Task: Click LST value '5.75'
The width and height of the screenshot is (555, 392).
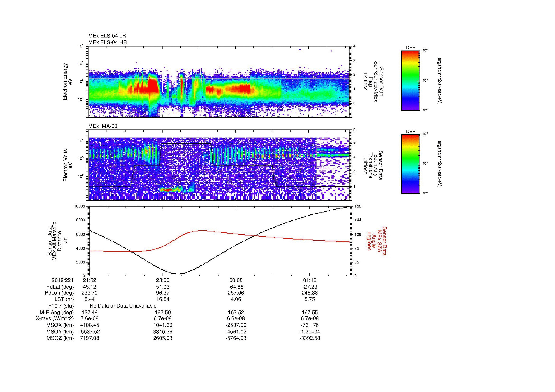Action: [x=310, y=299]
